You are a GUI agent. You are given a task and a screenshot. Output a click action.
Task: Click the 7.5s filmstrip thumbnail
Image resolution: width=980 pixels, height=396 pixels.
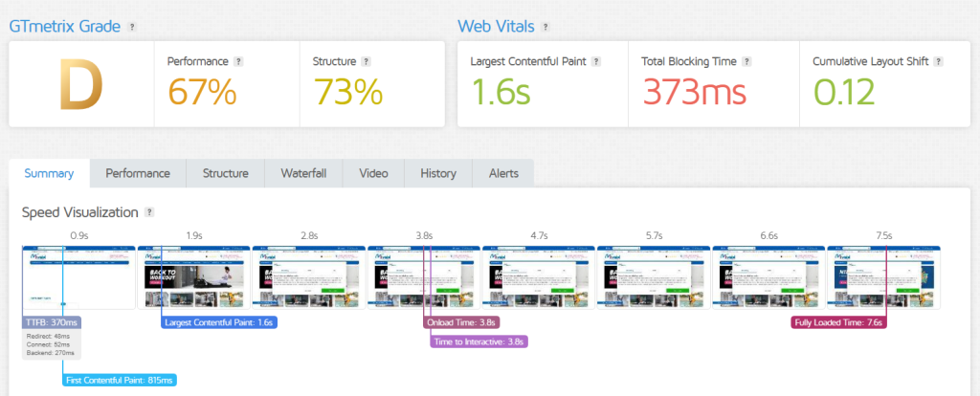pyautogui.click(x=883, y=277)
